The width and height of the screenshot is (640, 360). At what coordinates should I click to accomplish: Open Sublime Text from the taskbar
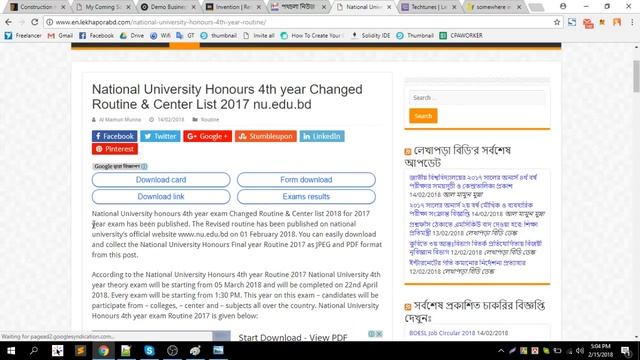80,351
